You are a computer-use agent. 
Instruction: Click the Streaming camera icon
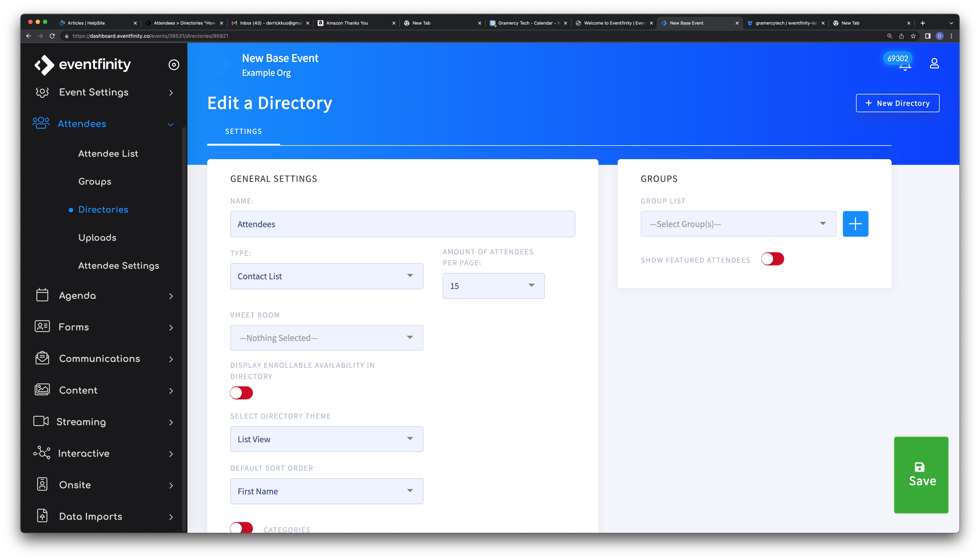41,421
